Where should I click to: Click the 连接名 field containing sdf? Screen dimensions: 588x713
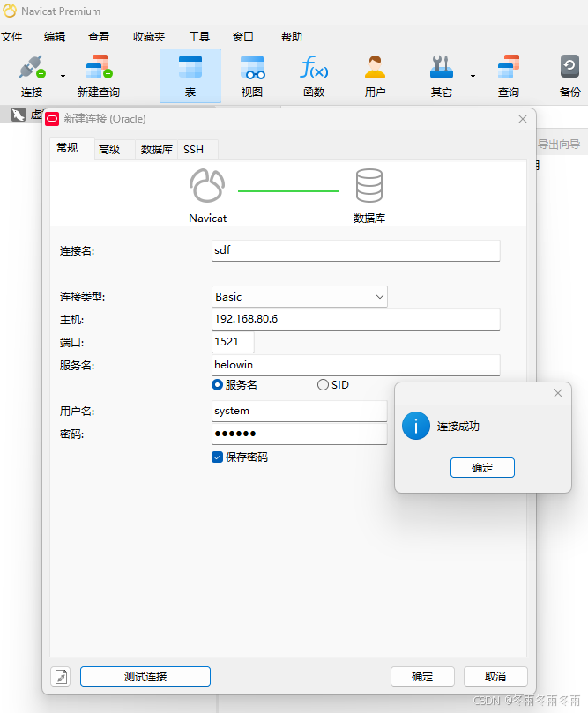click(x=355, y=250)
